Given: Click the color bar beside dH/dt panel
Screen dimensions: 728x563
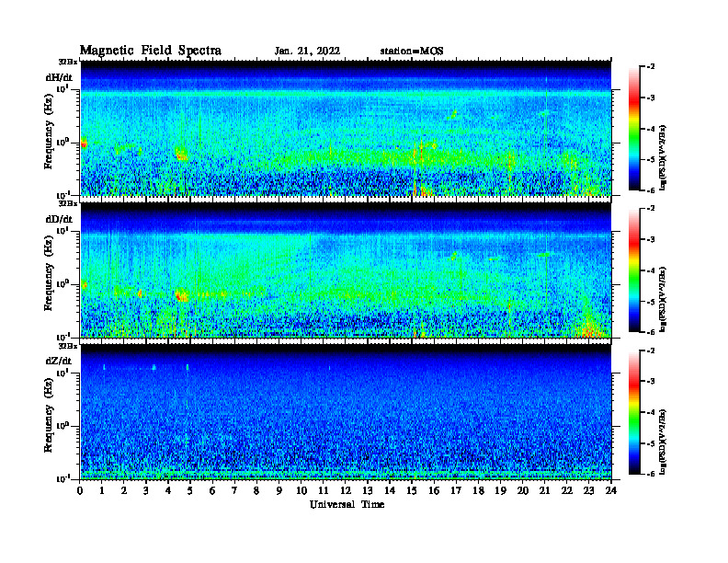Looking at the screenshot, I should click(x=634, y=129).
